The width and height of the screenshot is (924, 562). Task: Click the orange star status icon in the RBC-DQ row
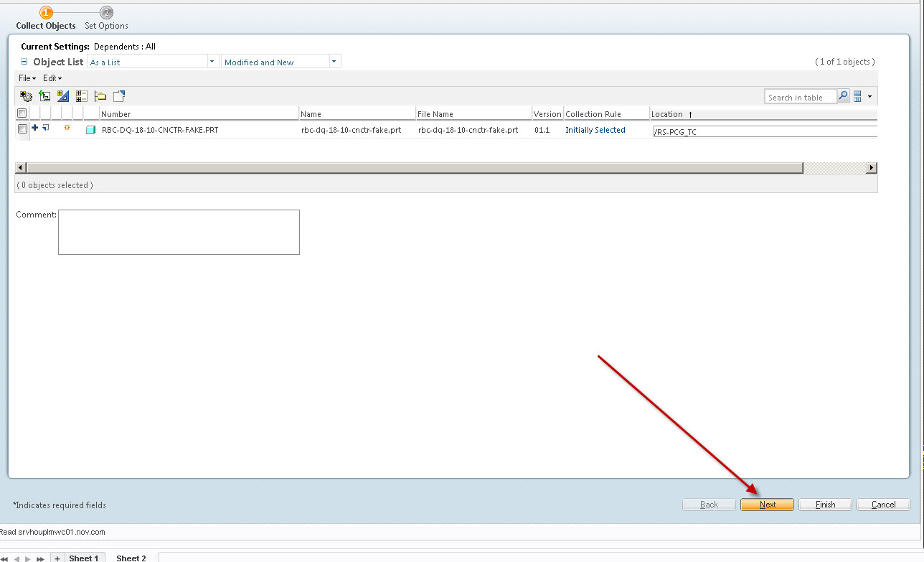(x=67, y=128)
